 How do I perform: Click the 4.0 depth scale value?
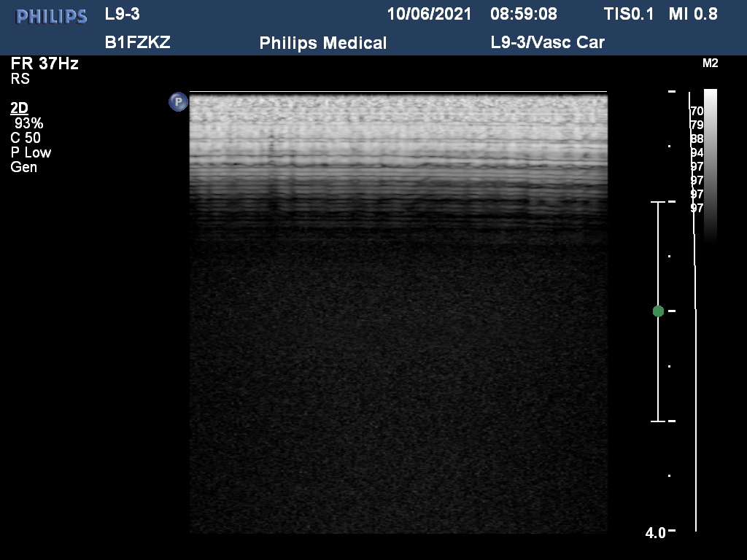655,533
